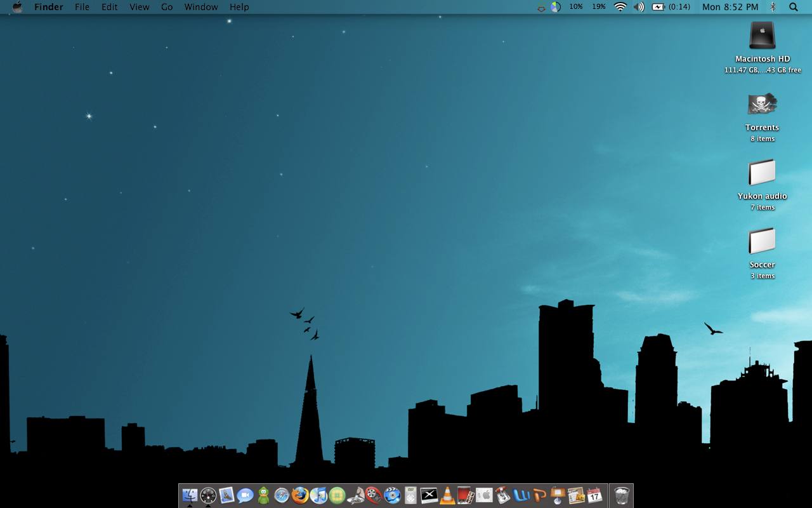Open the pie chart activity monitor menu
812x508 pixels.
(x=556, y=7)
